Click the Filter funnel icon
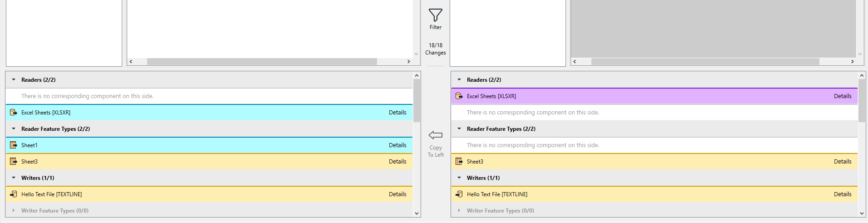This screenshot has width=868, height=223. (435, 15)
